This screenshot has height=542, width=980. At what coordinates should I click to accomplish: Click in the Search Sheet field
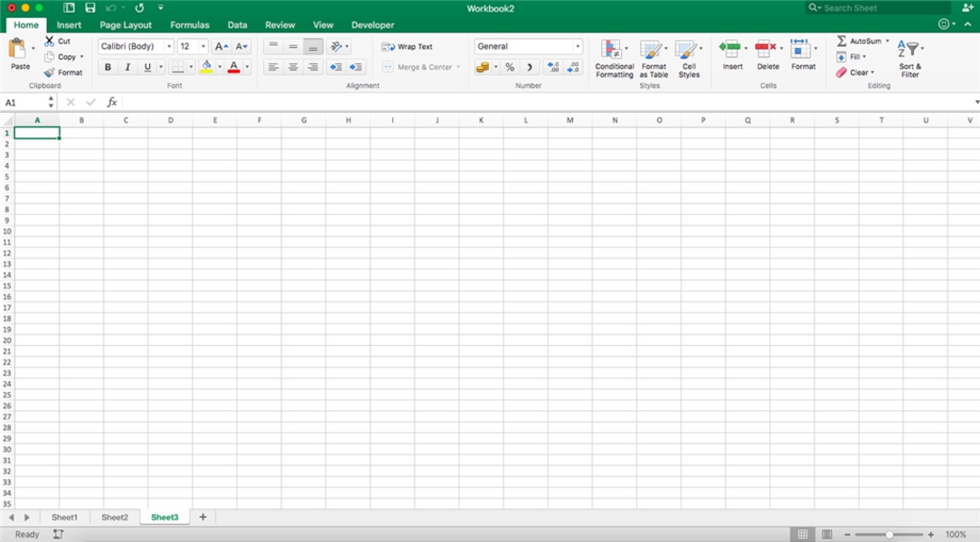(x=868, y=7)
